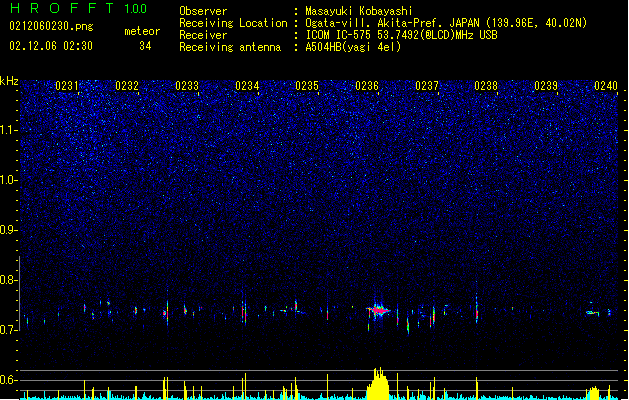Click the A504HB(yagi 4el) antenna text

(353, 47)
